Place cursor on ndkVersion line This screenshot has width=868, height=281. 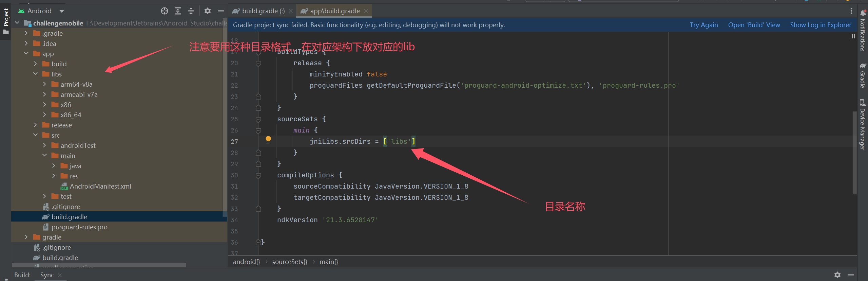tap(328, 220)
